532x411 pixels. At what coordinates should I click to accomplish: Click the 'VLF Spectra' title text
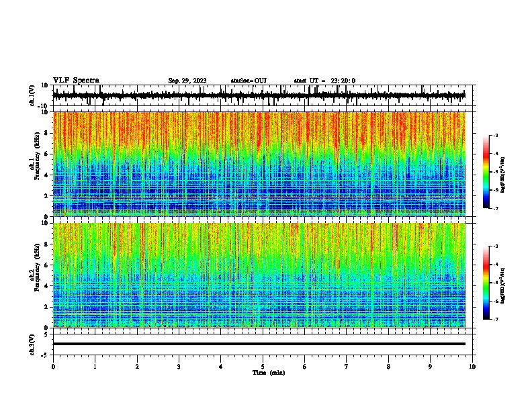pos(76,81)
